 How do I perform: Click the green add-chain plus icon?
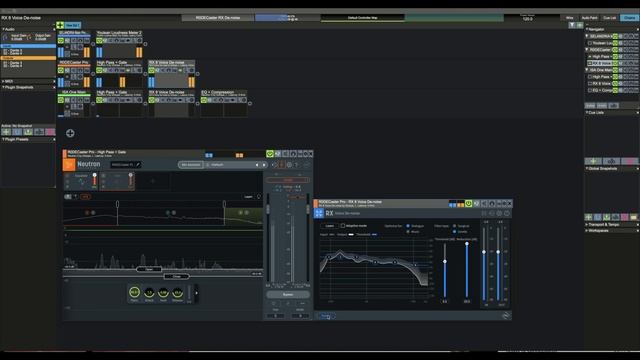coord(60,25)
